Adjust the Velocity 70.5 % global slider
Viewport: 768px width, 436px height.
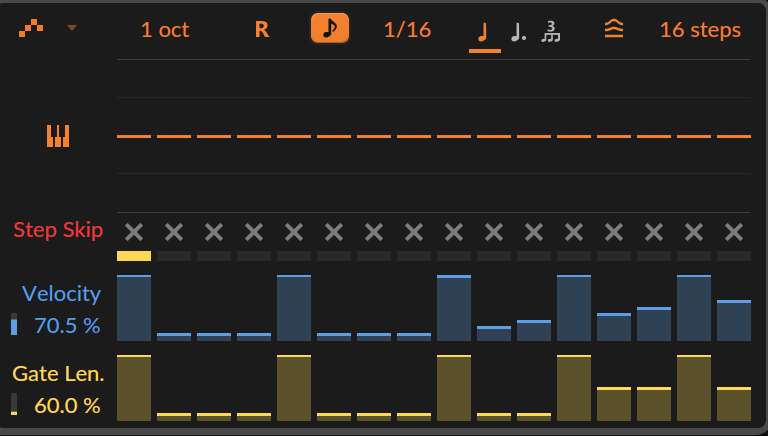click(x=14, y=324)
